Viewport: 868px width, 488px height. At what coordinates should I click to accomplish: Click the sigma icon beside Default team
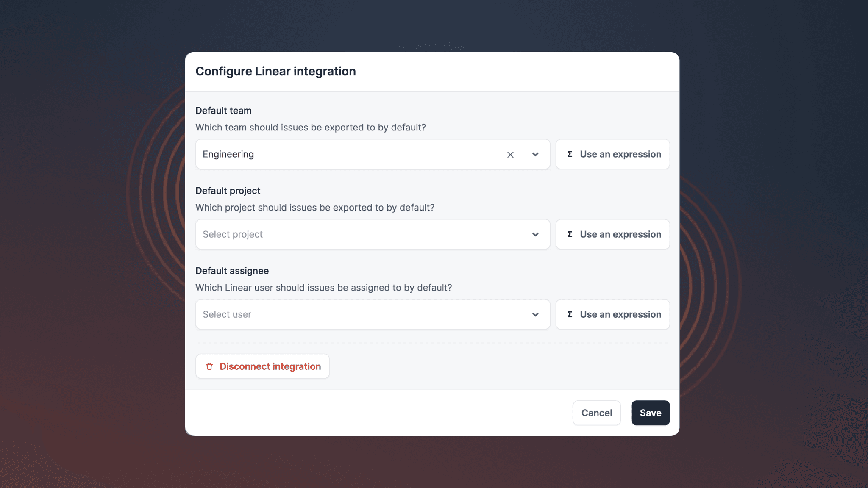(570, 154)
